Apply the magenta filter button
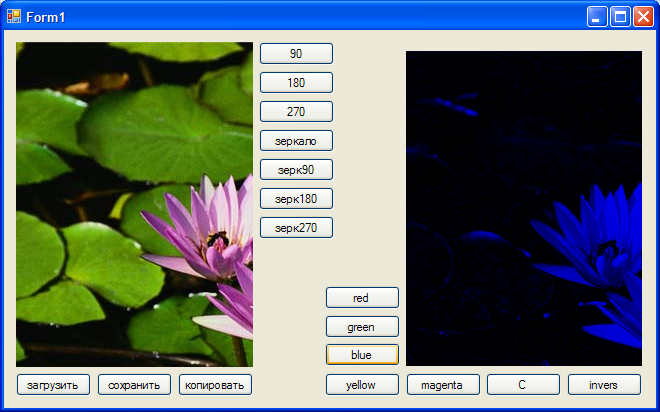The height and width of the screenshot is (412, 660). pos(443,385)
